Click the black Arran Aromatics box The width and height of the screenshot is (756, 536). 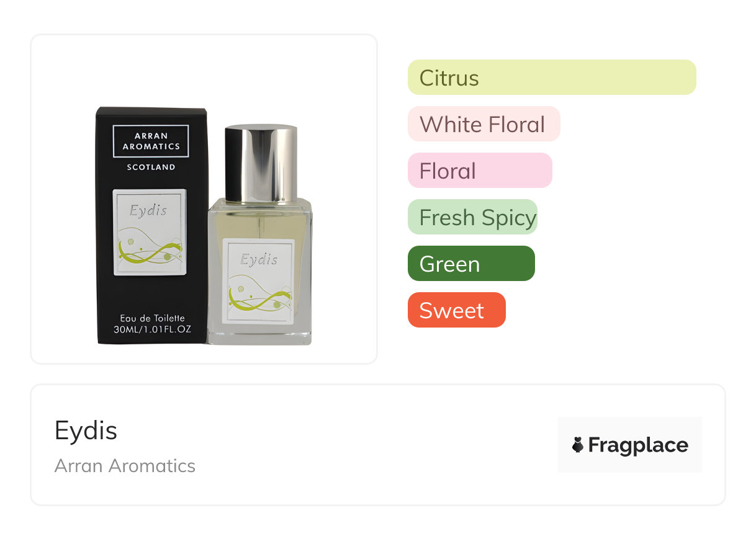[x=151, y=226]
